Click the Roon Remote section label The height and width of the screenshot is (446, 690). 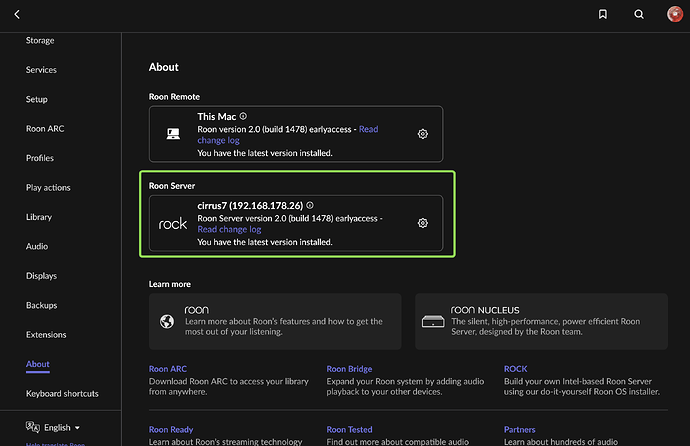click(174, 97)
